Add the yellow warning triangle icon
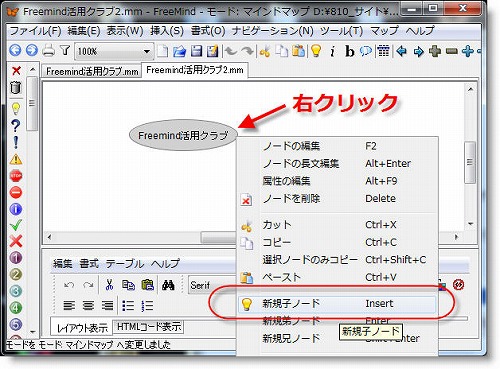500x369 pixels. click(16, 159)
